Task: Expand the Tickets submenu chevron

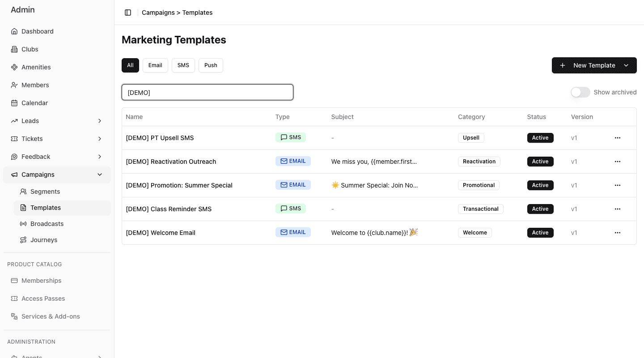Action: (x=100, y=139)
